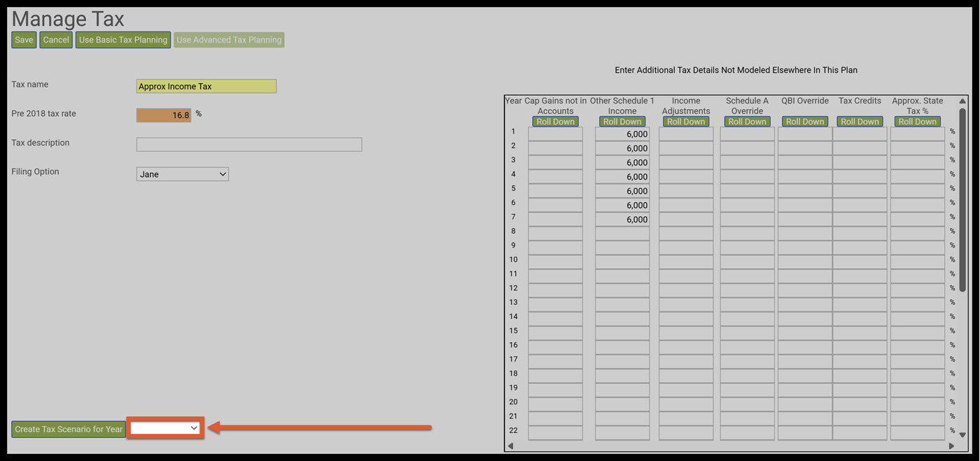This screenshot has height=461, width=980.
Task: Click Enter Additional Tax Details heading text
Action: pyautogui.click(x=736, y=70)
